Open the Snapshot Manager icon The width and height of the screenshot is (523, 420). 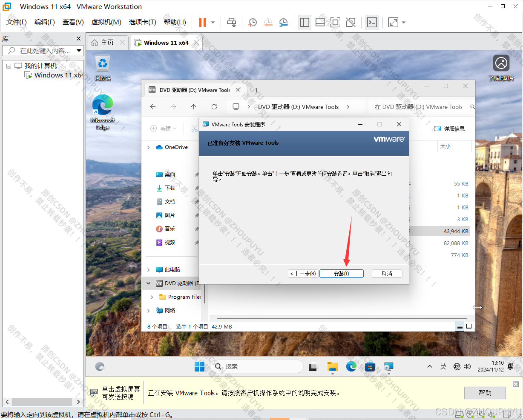(283, 22)
